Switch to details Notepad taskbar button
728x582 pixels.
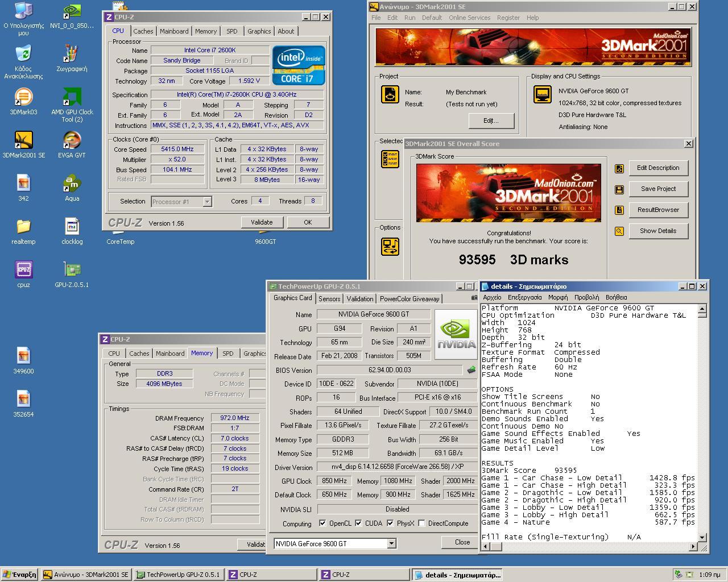pyautogui.click(x=458, y=575)
